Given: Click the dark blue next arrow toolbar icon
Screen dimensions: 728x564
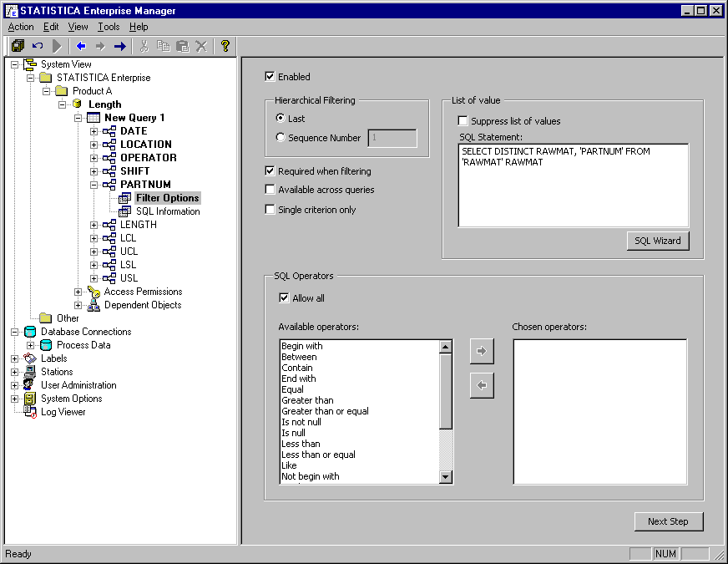Looking at the screenshot, I should pos(119,46).
